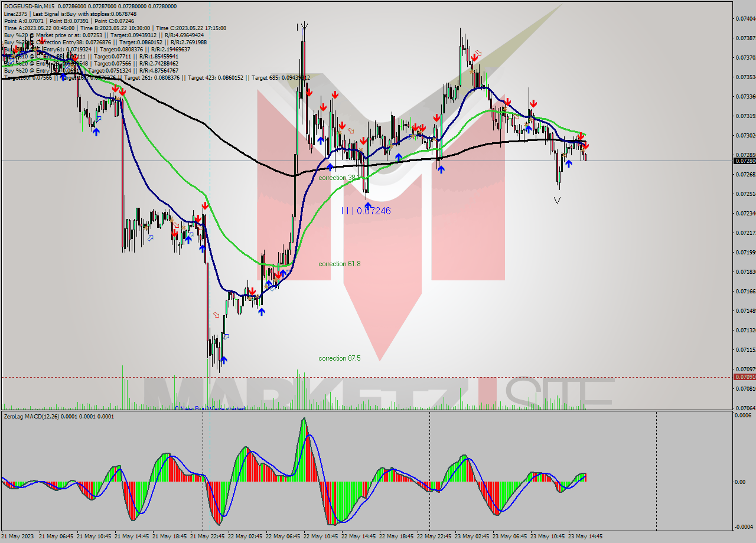This screenshot has width=756, height=543.
Task: Click the 0.07251 price axis label
Action: [745, 194]
